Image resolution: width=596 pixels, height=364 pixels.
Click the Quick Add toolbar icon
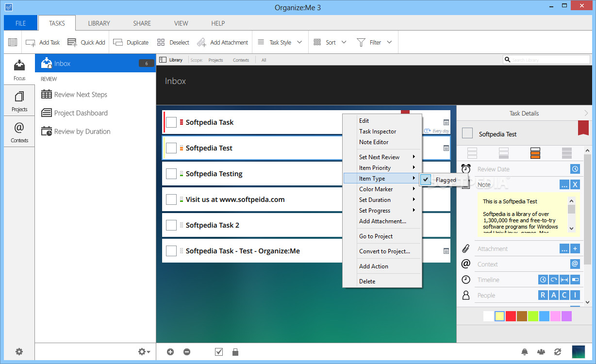[72, 42]
